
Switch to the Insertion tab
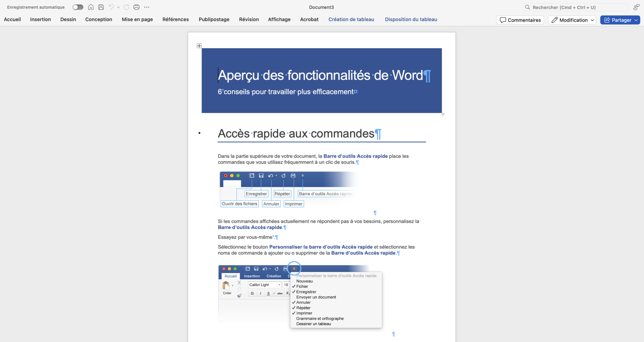click(x=40, y=19)
